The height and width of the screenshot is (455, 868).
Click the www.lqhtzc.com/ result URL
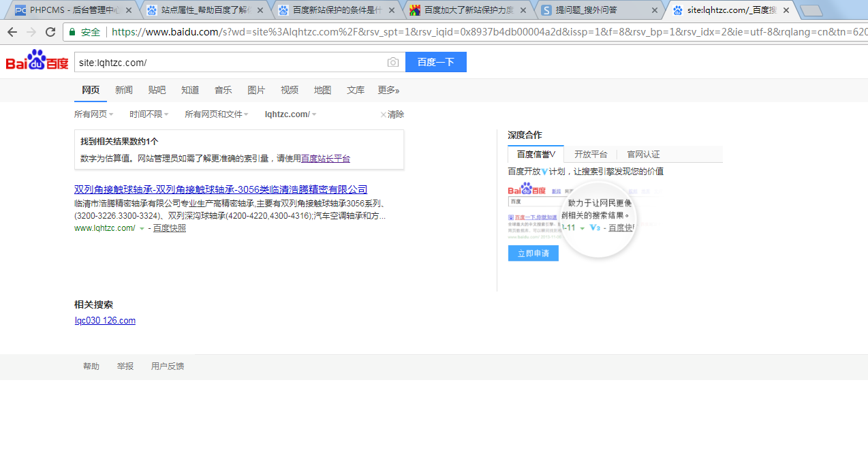pos(105,228)
